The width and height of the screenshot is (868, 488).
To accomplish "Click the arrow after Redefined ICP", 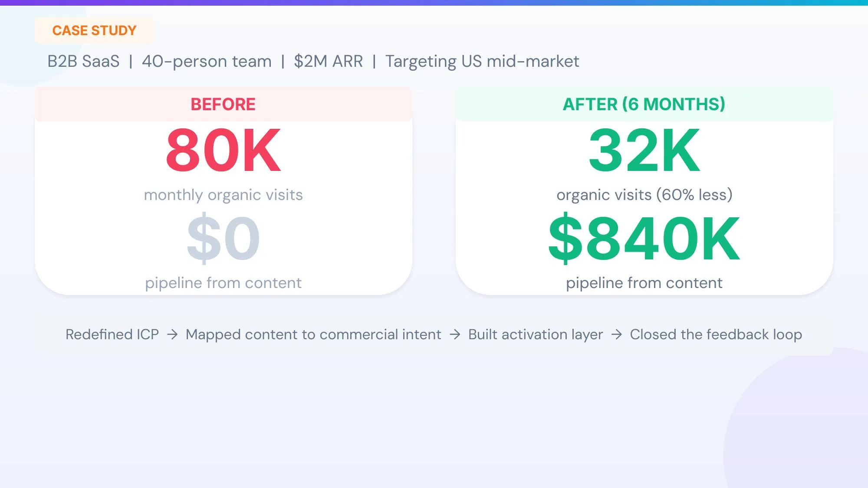I will click(172, 334).
